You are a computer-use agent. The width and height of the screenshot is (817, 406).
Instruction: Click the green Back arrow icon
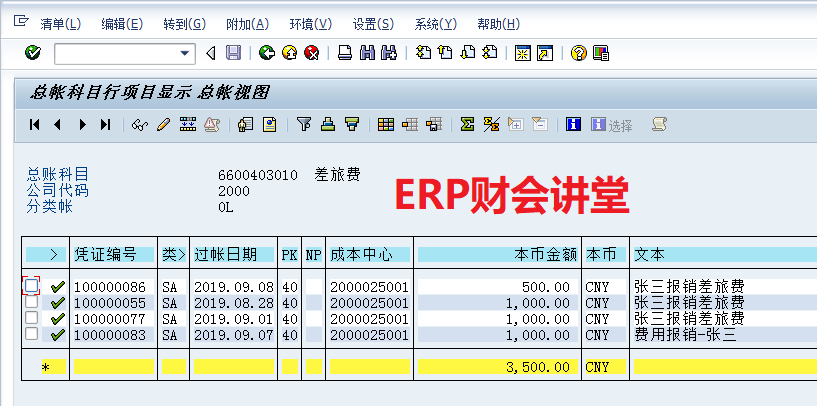[266, 53]
